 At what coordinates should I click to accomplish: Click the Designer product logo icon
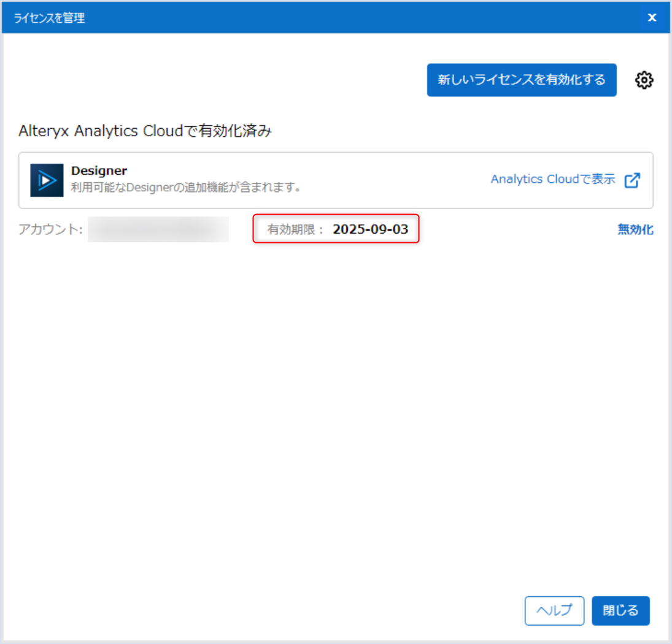pos(47,180)
